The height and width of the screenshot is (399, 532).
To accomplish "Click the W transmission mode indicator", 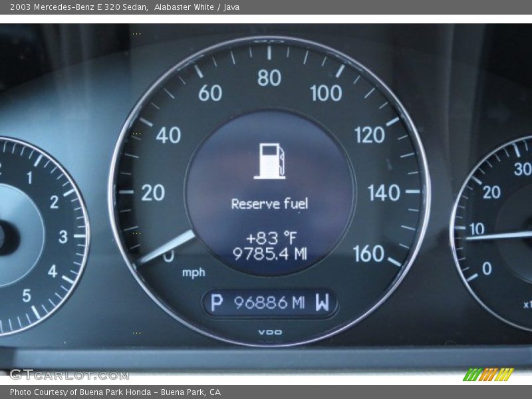I will 323,303.
